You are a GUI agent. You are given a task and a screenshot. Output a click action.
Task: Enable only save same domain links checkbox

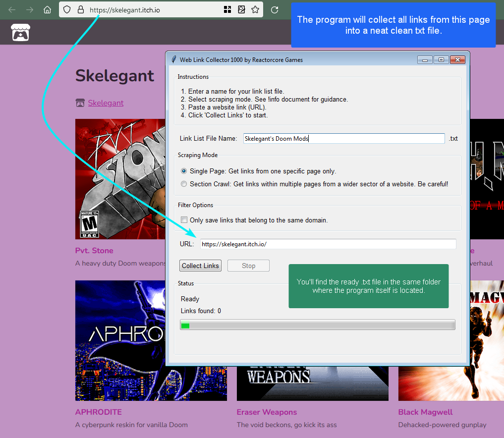pyautogui.click(x=184, y=220)
